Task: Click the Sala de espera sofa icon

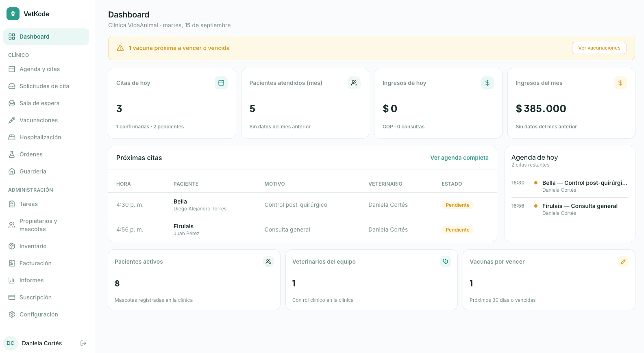Action: (x=12, y=103)
